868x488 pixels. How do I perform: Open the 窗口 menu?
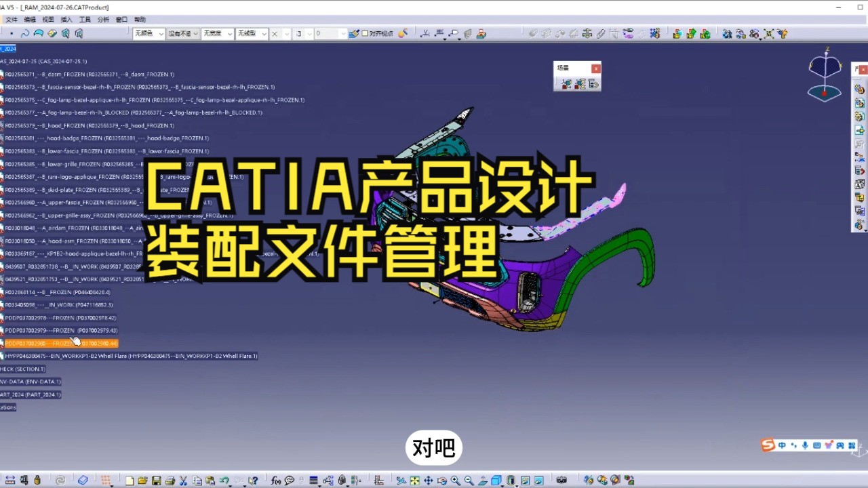121,20
